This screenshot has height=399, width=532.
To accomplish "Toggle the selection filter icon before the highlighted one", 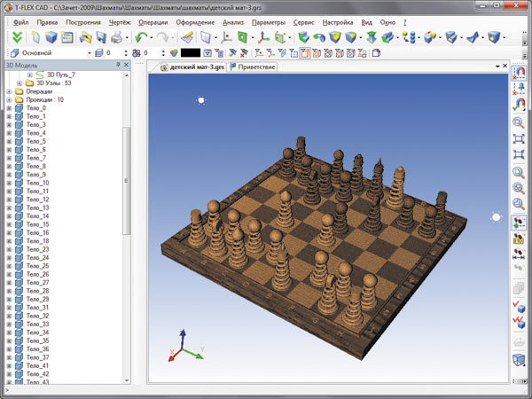I will coord(293,53).
